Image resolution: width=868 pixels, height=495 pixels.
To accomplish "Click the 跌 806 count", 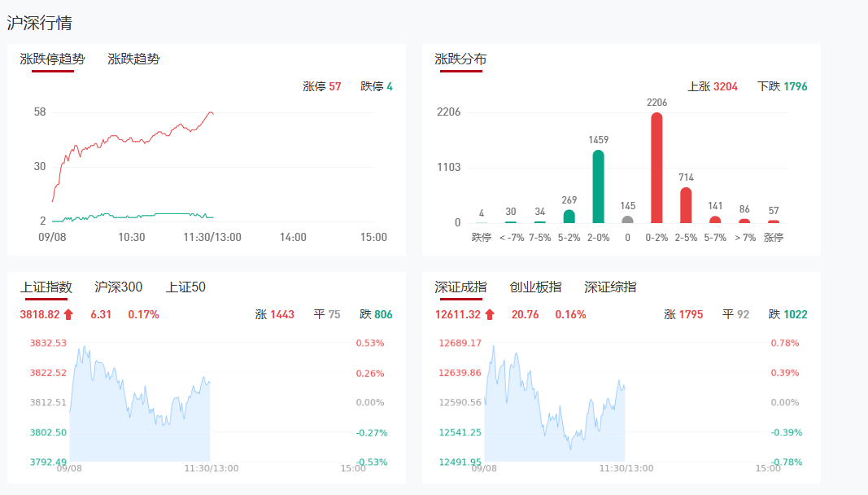I will coord(376,314).
